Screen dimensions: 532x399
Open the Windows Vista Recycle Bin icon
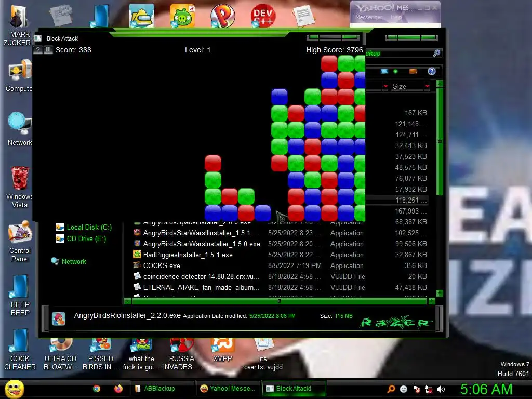tap(20, 187)
